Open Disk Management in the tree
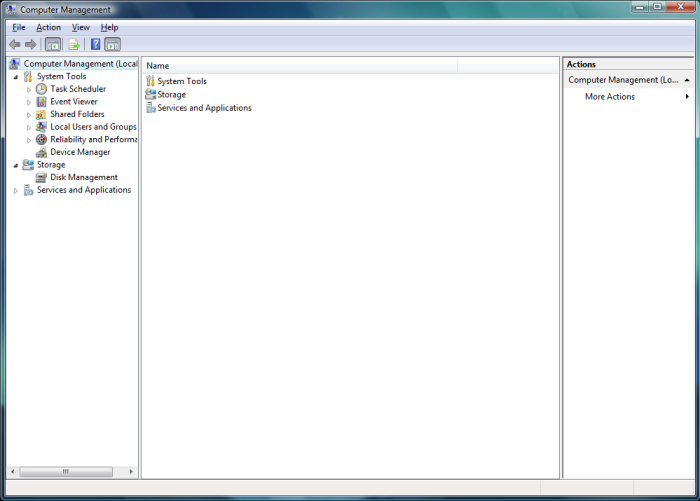Image resolution: width=700 pixels, height=501 pixels. coord(83,177)
